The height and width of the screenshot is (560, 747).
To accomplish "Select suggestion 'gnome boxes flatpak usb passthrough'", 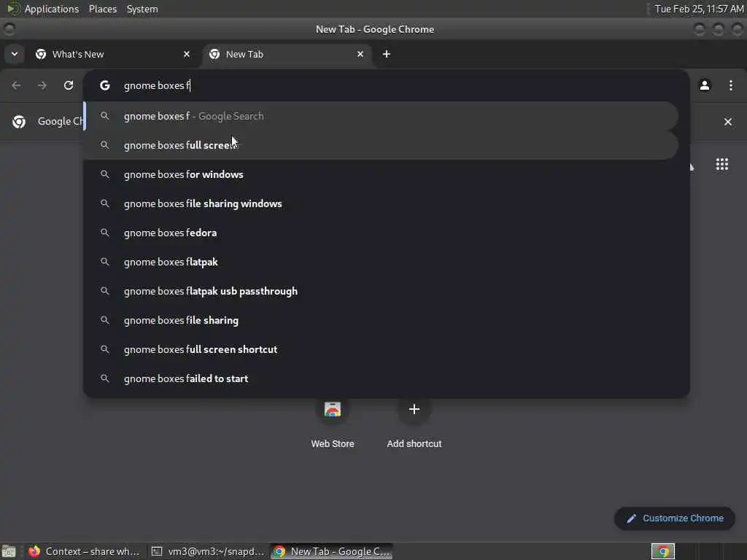I will [381, 291].
